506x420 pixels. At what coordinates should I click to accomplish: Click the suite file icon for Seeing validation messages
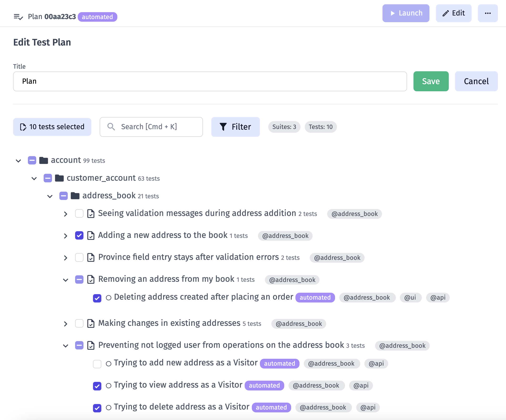pos(91,214)
